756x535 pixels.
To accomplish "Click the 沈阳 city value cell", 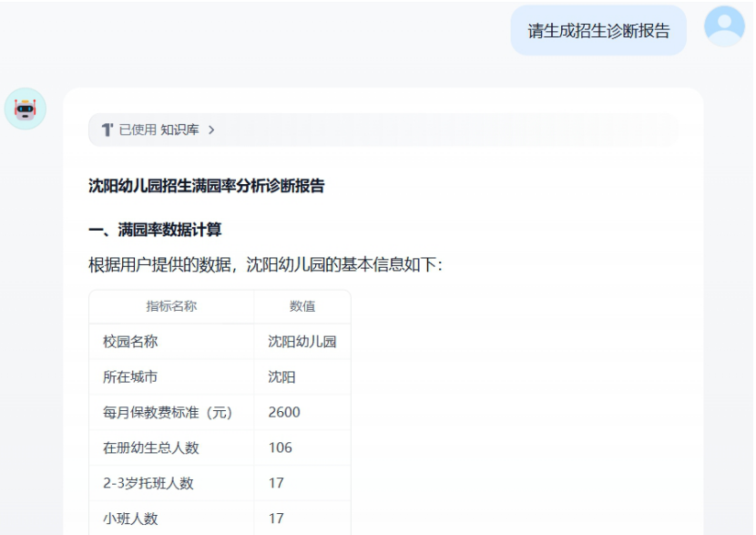I will (281, 377).
